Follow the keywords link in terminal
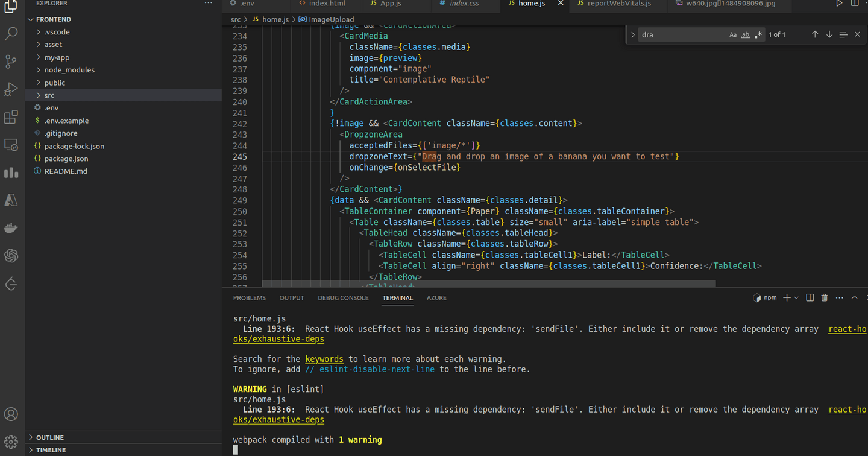This screenshot has height=456, width=868. tap(324, 359)
